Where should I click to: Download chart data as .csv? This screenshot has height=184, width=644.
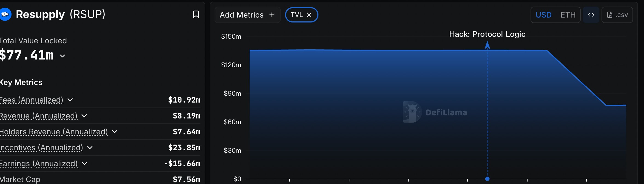coord(617,15)
